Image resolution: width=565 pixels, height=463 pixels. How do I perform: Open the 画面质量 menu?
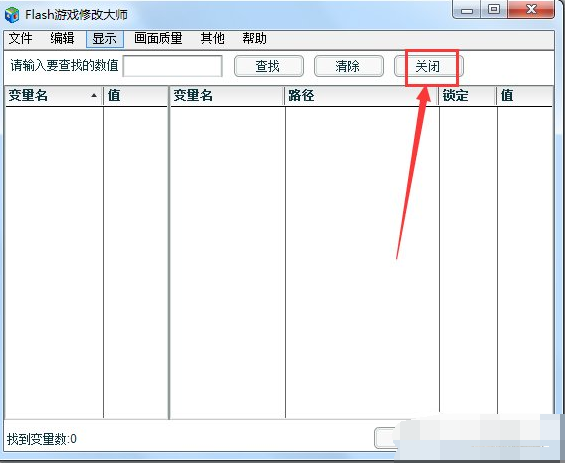(x=158, y=38)
